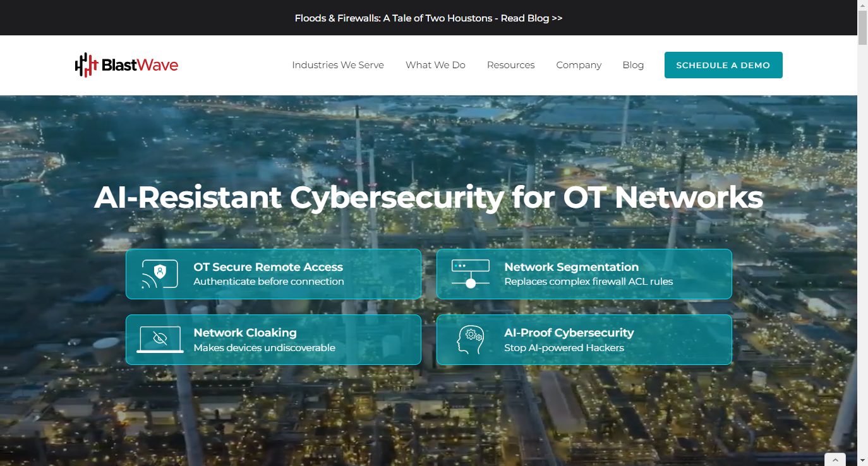Open the Network Cloaking card
Viewport: 868px width, 466px height.
click(x=274, y=339)
